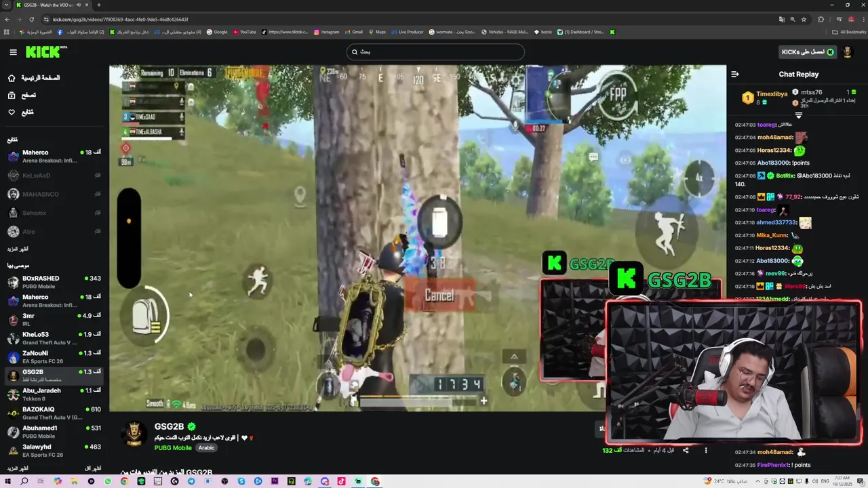This screenshot has width=868, height=488.
Task: Open Timexlibya top gifter entry
Action: 765,98
